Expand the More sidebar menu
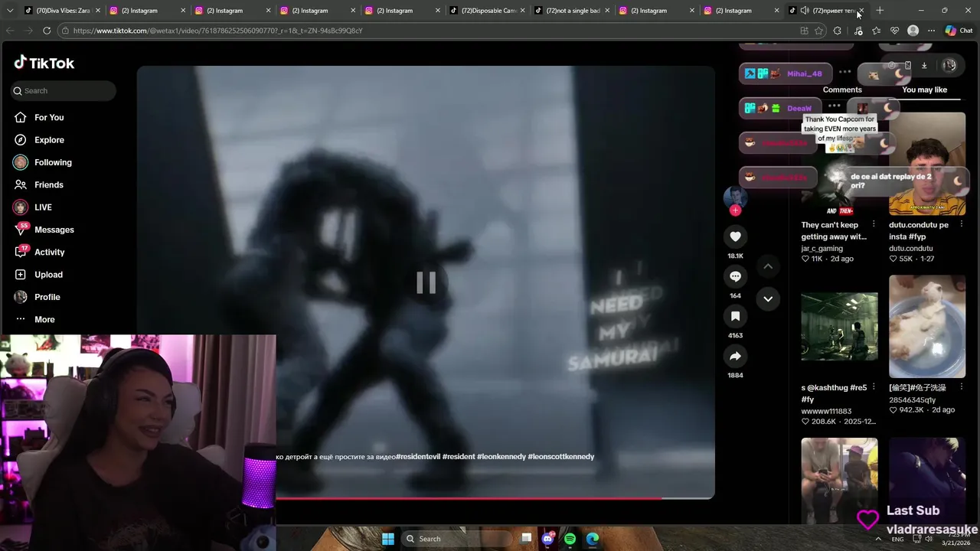Image resolution: width=980 pixels, height=551 pixels. coord(44,319)
